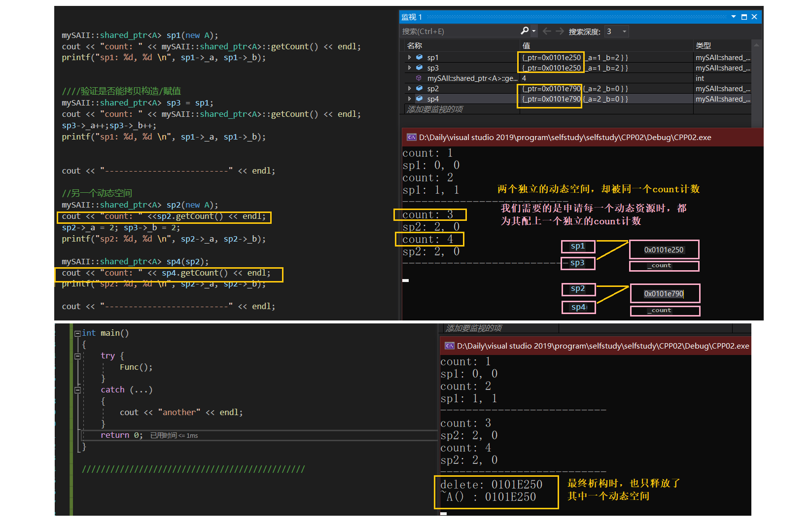Expand the sp4 watch row
Screen dimensions: 812x530
click(x=409, y=99)
